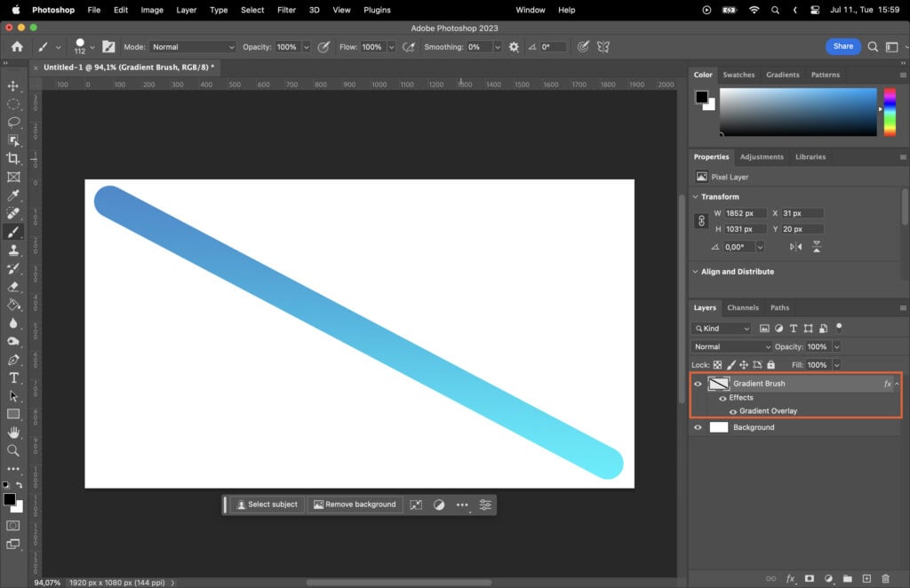Collapse the Transform section in Properties
Screen dimensions: 910x588
(695, 196)
